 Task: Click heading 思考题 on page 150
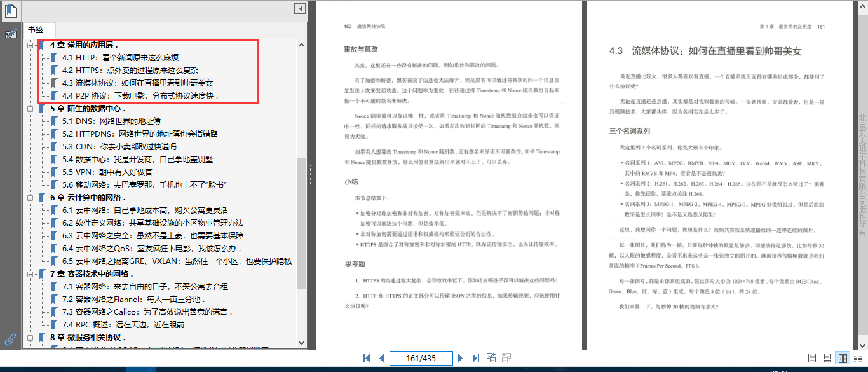point(355,263)
